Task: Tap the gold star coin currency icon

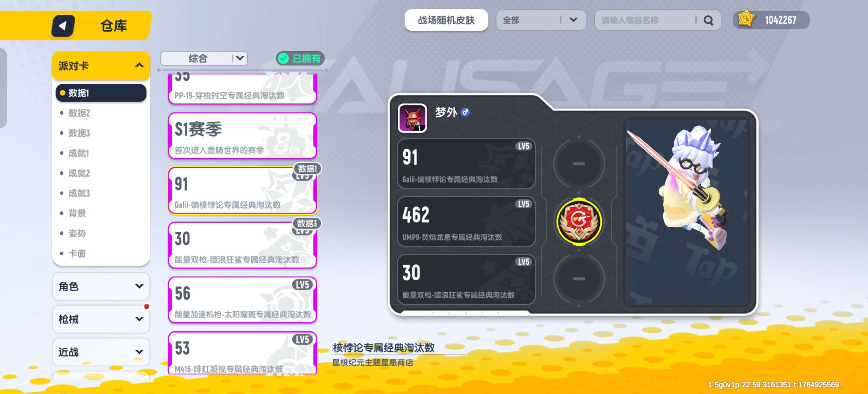Action: pos(746,19)
